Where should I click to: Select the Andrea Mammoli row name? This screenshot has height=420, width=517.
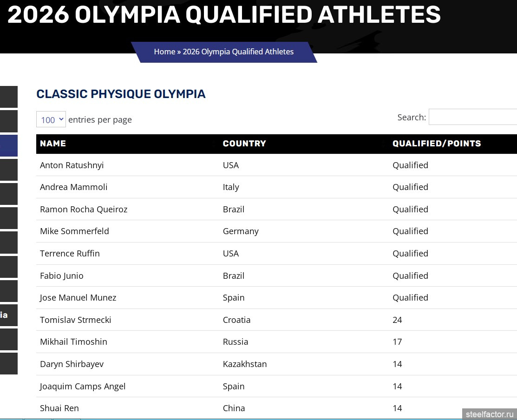click(x=73, y=187)
